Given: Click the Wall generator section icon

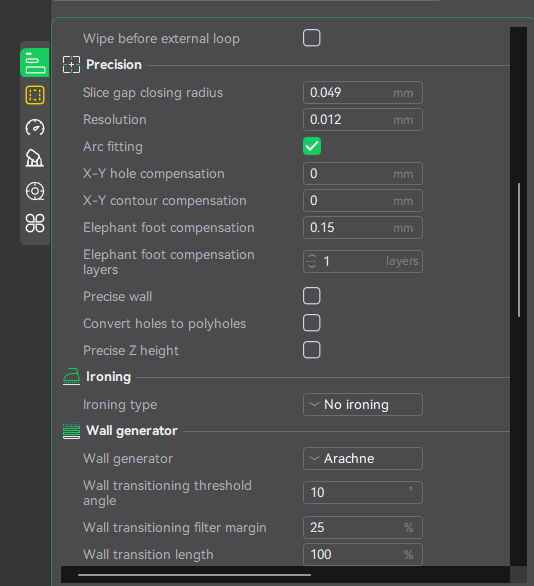Looking at the screenshot, I should 71,431.
